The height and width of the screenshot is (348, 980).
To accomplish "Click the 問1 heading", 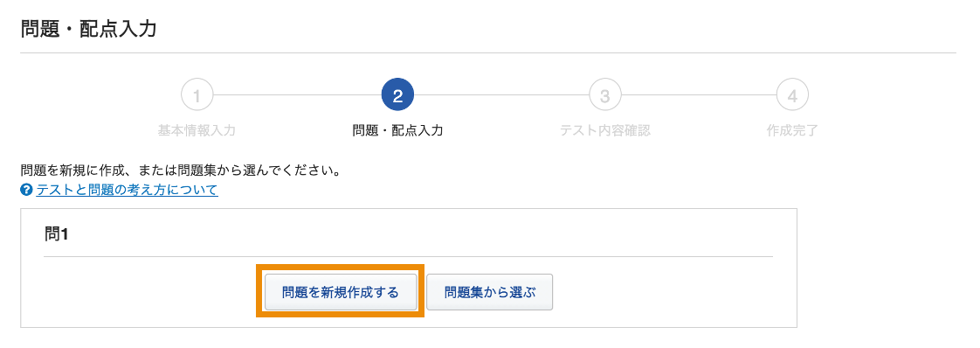I will point(56,233).
